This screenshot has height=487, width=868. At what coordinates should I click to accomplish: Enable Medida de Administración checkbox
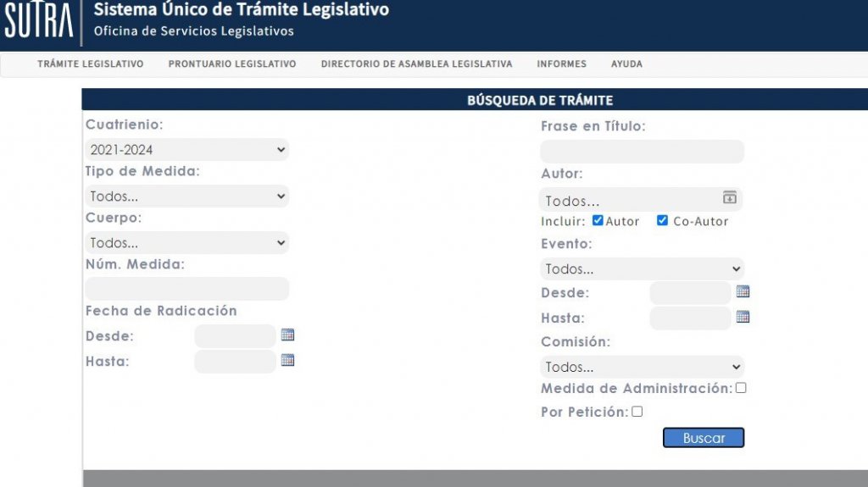pyautogui.click(x=741, y=388)
